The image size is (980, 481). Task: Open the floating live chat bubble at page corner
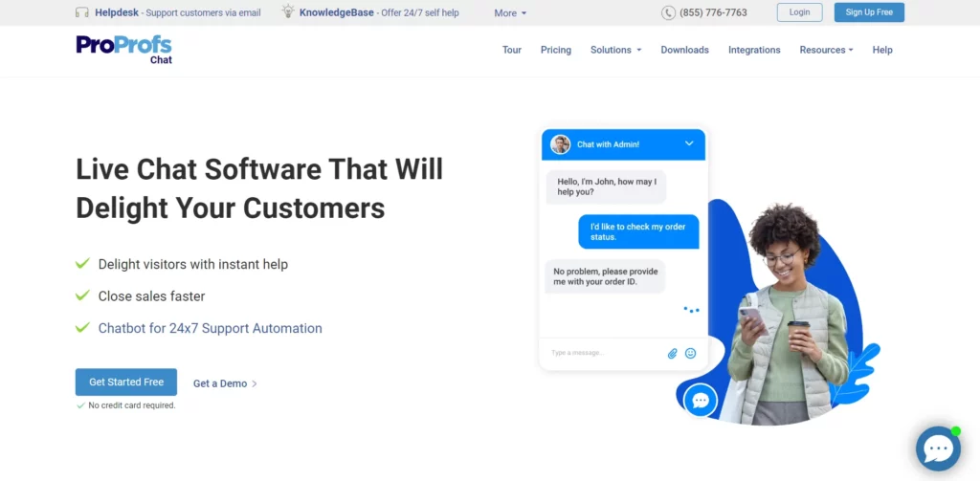click(x=938, y=448)
